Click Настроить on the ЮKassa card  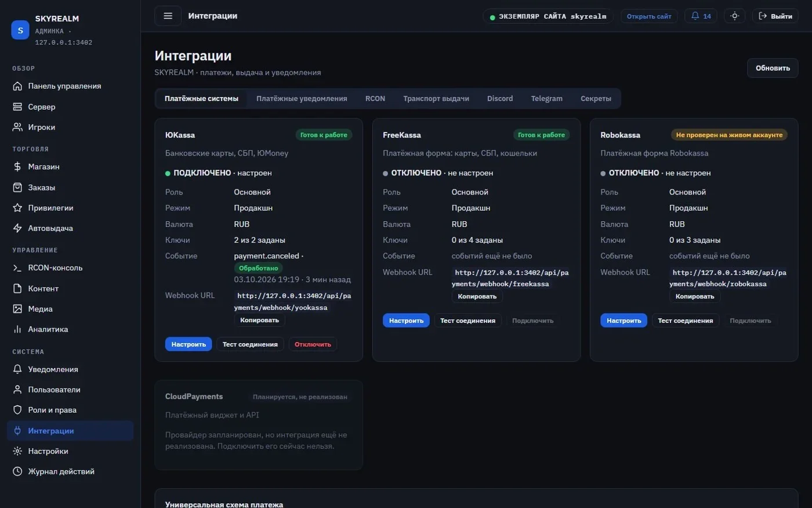188,344
